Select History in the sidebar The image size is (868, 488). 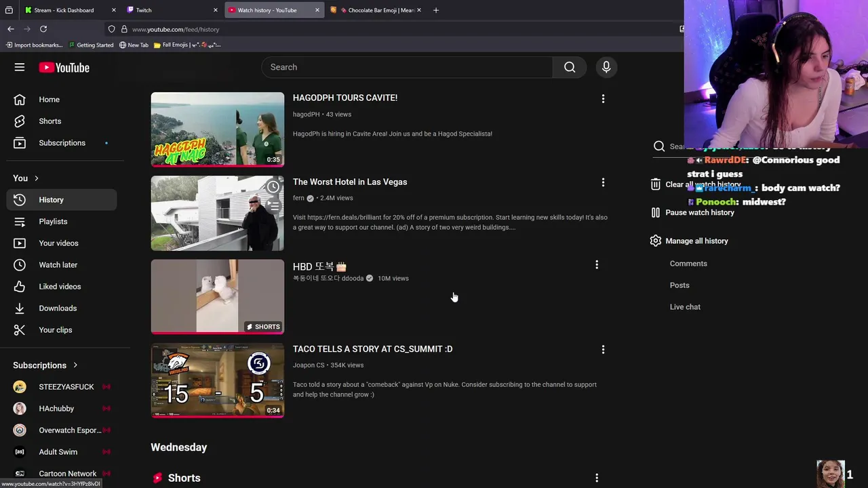click(x=62, y=200)
